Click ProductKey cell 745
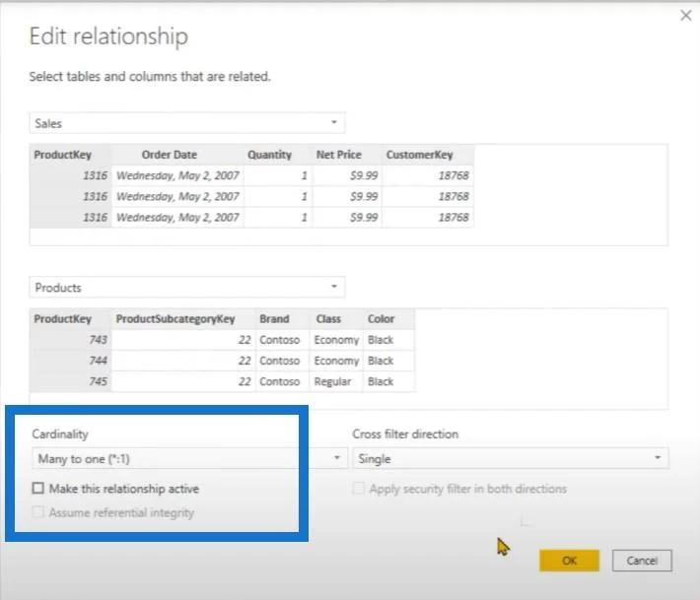700x600 pixels. (x=71, y=381)
